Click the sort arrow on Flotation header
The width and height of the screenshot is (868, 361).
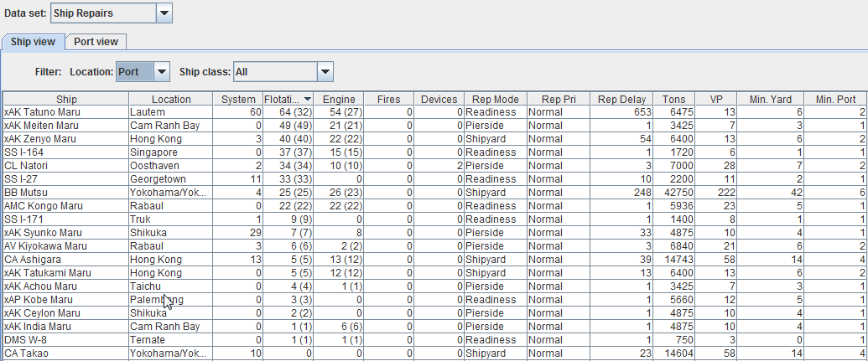click(308, 99)
